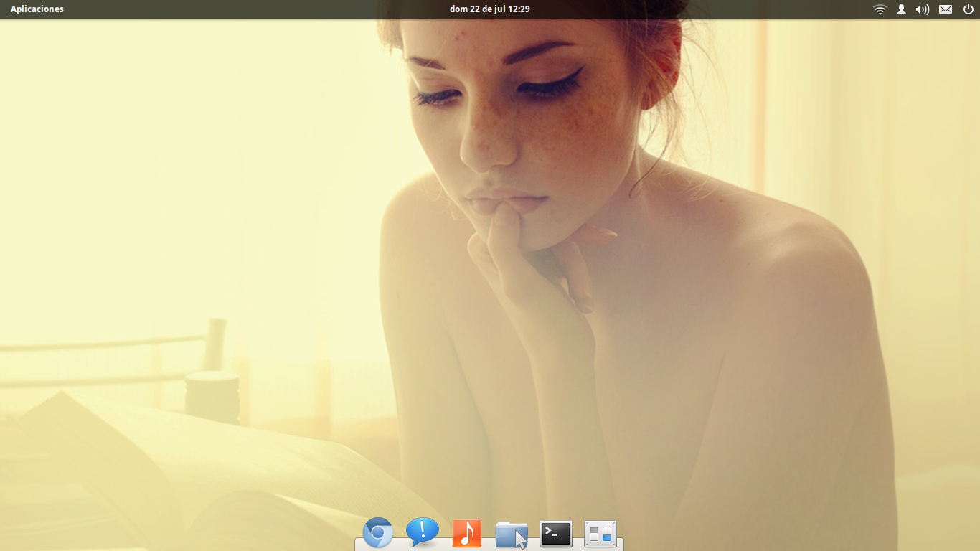
Task: Open the mail messaging indicator
Action: tap(946, 9)
